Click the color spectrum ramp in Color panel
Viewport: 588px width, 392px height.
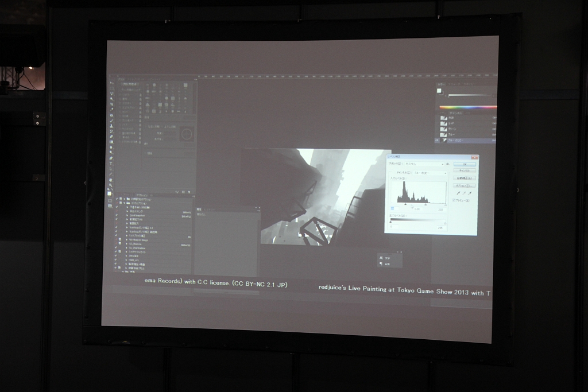[469, 107]
